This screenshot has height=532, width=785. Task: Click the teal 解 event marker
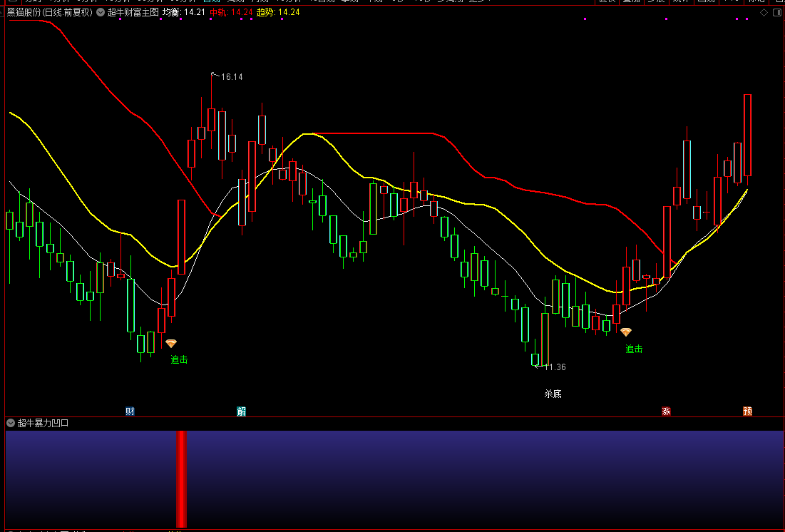(241, 411)
